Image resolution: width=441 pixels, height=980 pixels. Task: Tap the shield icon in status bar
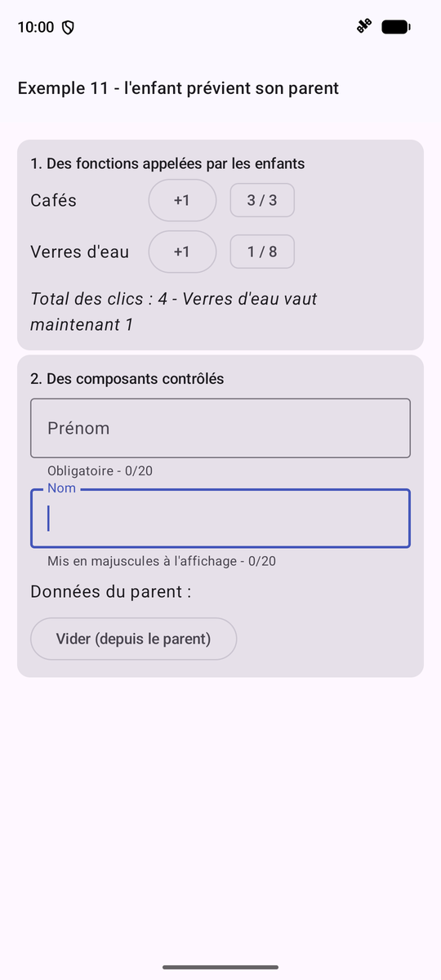pyautogui.click(x=69, y=28)
